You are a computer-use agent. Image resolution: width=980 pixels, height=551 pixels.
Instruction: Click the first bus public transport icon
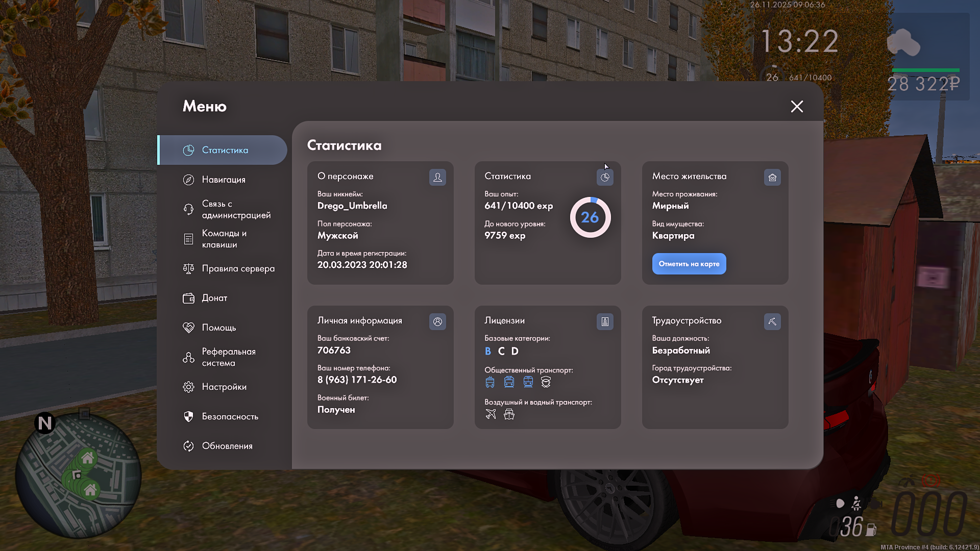[x=490, y=382]
